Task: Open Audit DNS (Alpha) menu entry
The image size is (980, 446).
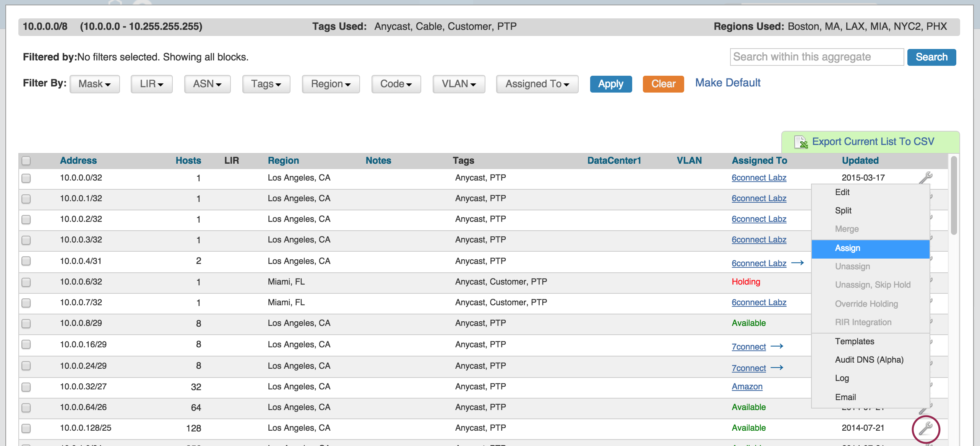Action: [x=869, y=360]
